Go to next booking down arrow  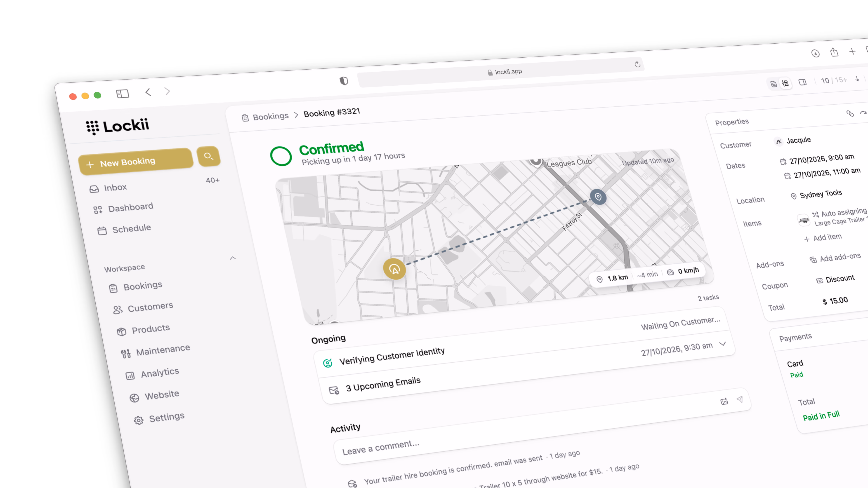point(857,79)
